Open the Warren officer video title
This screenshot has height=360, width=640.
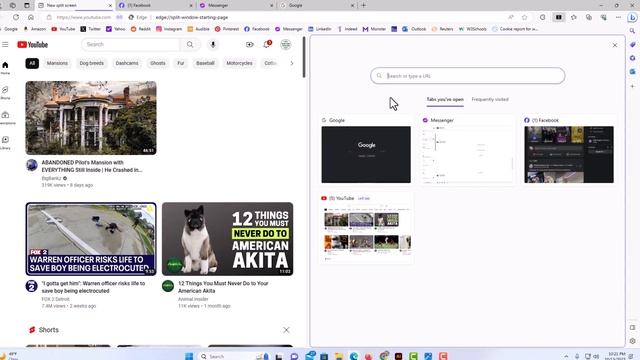point(93,287)
